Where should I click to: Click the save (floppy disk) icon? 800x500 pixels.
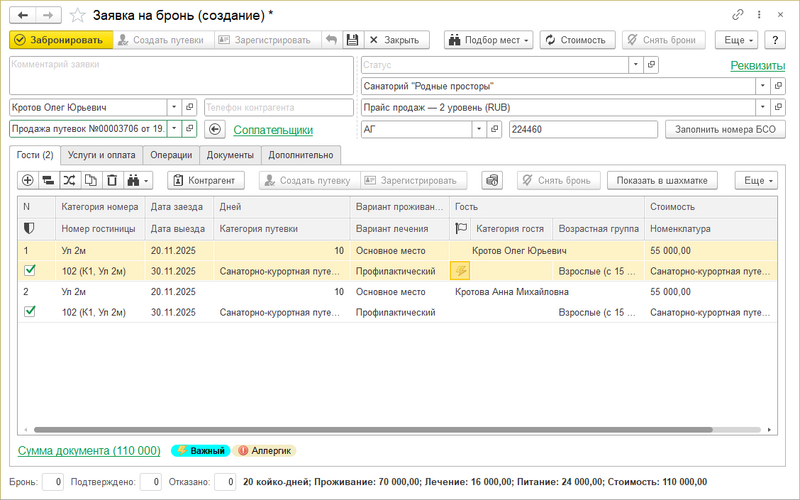click(x=351, y=40)
